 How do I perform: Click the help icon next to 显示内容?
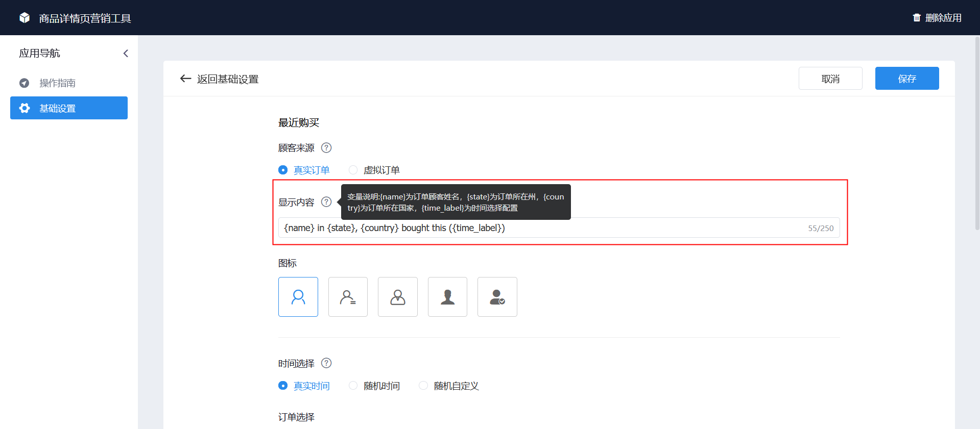(326, 202)
